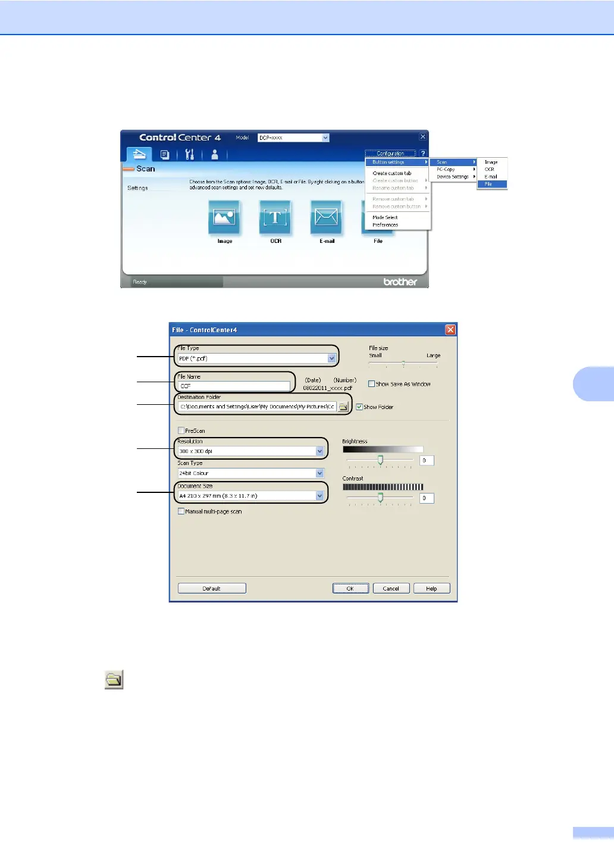Screen dimensions: 614x868
Task: Close the File - ControlCenter4 dialog
Action: (450, 329)
